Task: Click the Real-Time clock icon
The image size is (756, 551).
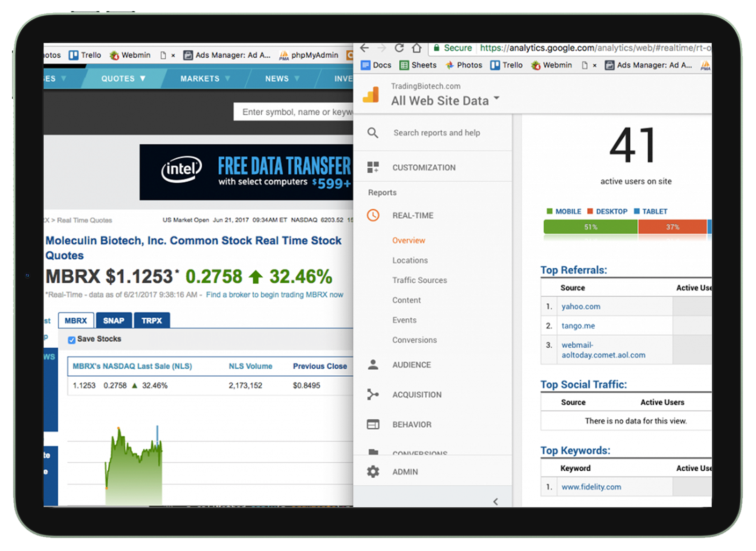Action: pyautogui.click(x=373, y=215)
